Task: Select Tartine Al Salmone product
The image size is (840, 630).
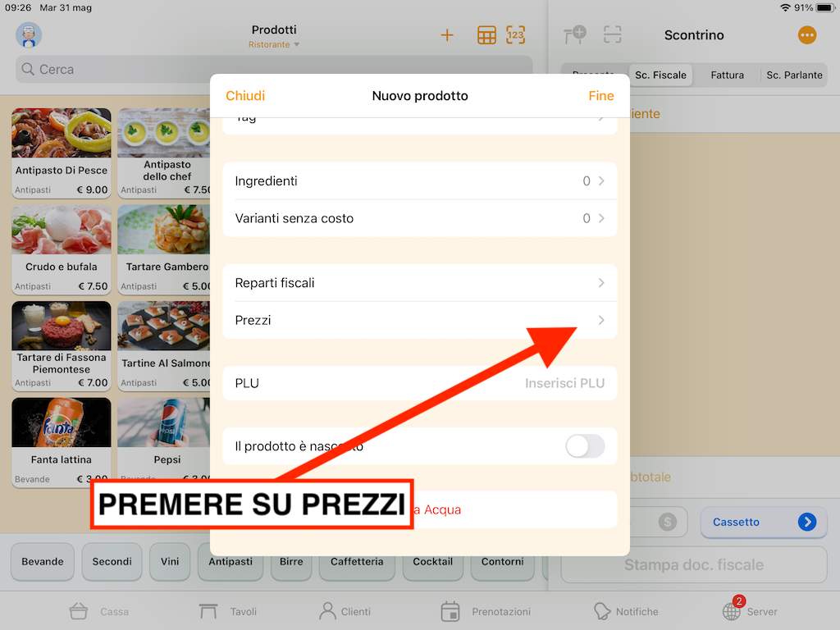Action: pos(164,346)
